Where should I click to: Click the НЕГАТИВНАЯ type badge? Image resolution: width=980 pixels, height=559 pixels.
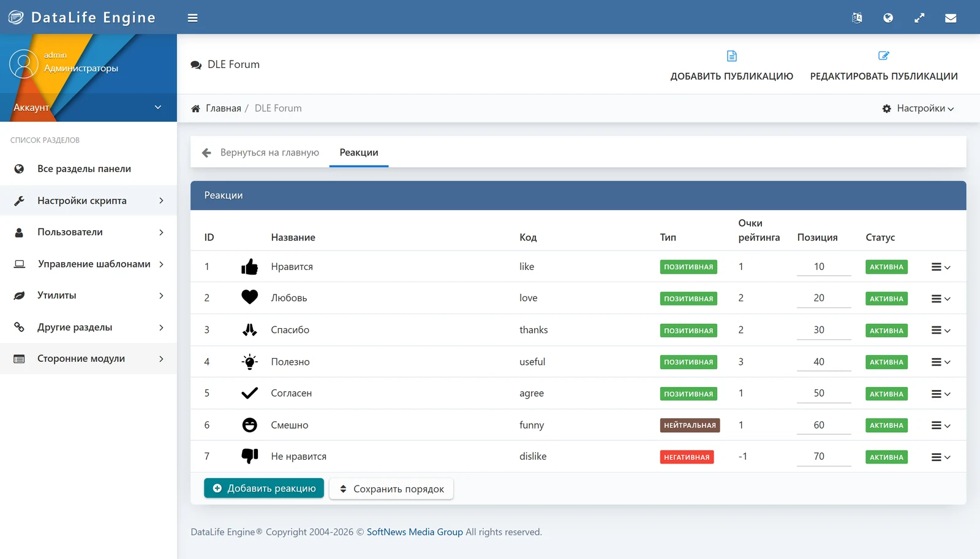(x=687, y=457)
